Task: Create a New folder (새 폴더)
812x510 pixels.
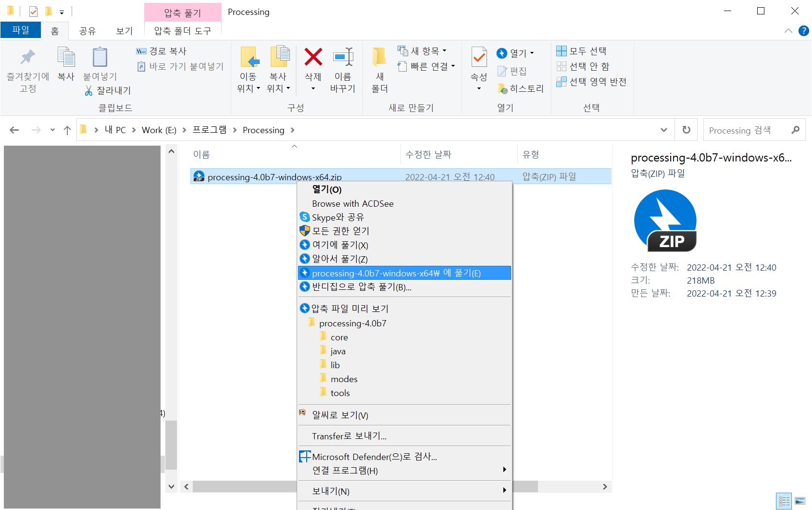Action: pos(379,70)
